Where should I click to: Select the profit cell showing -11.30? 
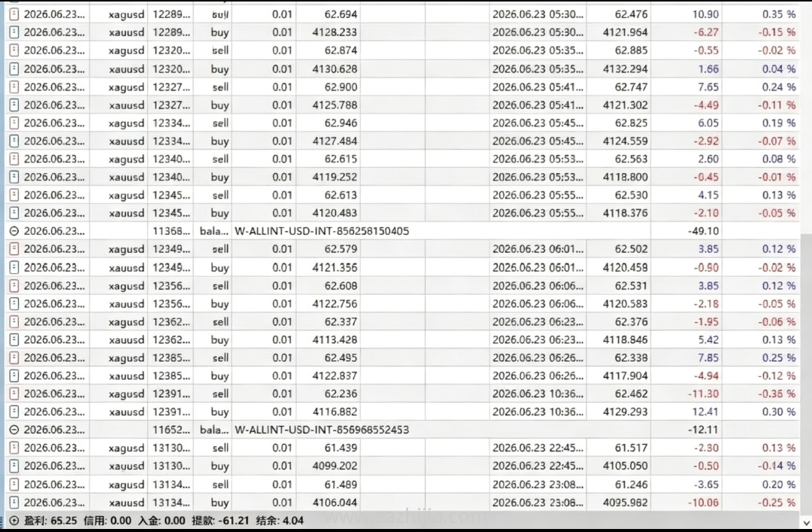[x=703, y=394]
